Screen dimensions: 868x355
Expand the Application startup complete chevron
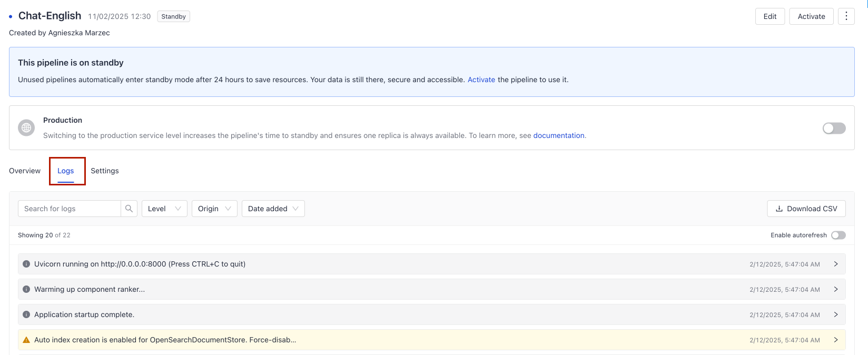pos(836,314)
